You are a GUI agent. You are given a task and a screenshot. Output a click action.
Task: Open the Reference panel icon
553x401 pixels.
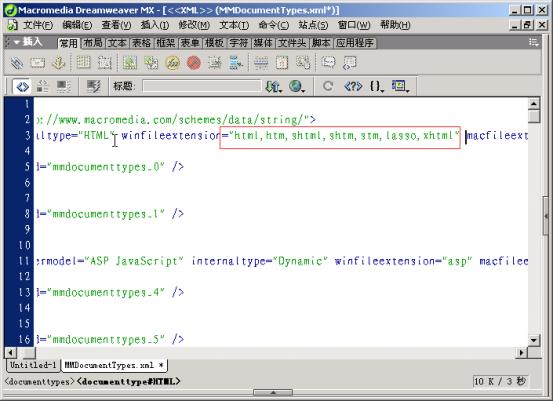(353, 86)
